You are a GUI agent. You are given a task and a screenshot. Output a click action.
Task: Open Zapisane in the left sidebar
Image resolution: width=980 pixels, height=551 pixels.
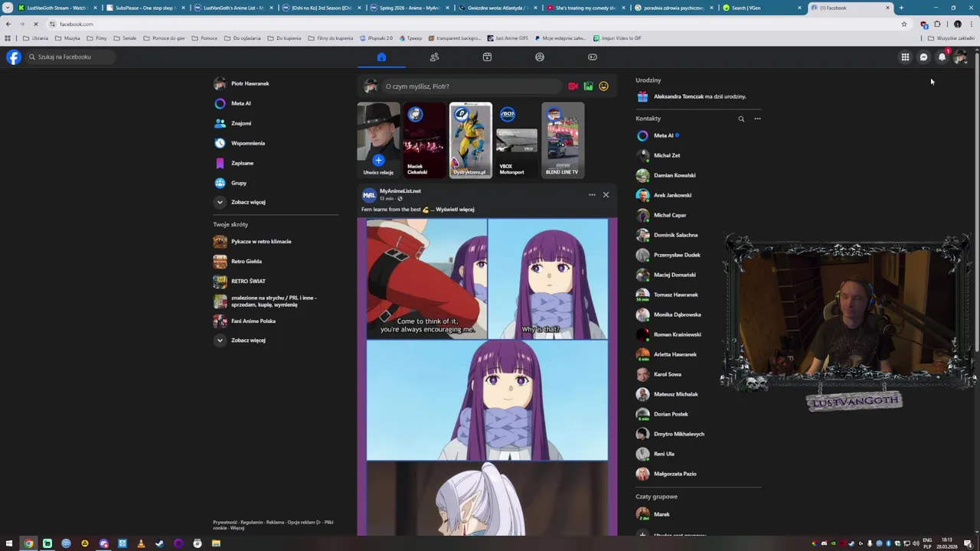click(x=276, y=163)
